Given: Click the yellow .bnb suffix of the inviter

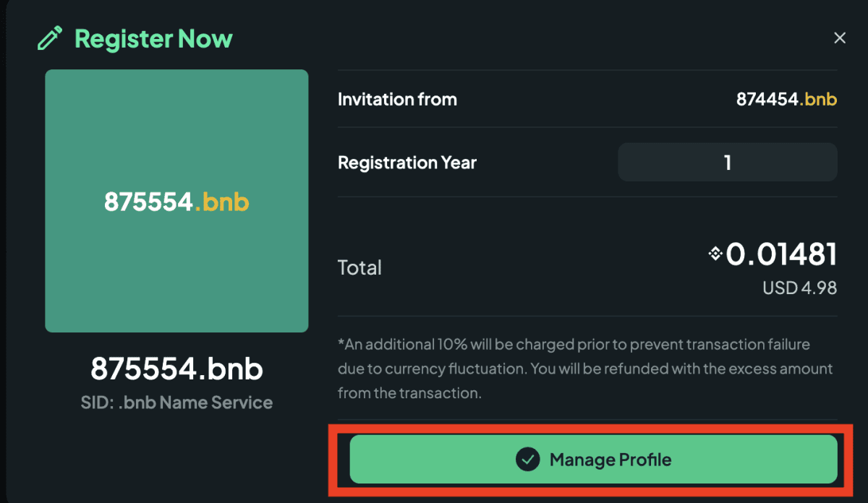Looking at the screenshot, I should pyautogui.click(x=818, y=99).
